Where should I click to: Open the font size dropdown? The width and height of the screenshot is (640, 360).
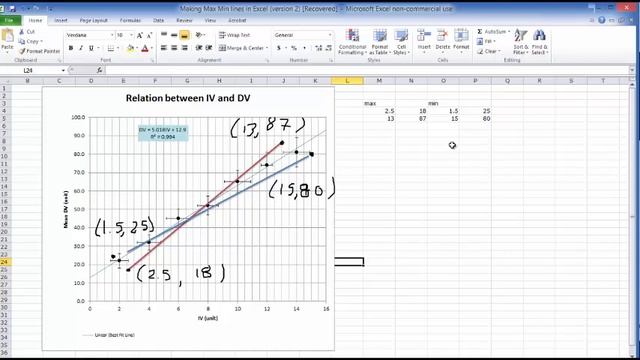[131, 35]
